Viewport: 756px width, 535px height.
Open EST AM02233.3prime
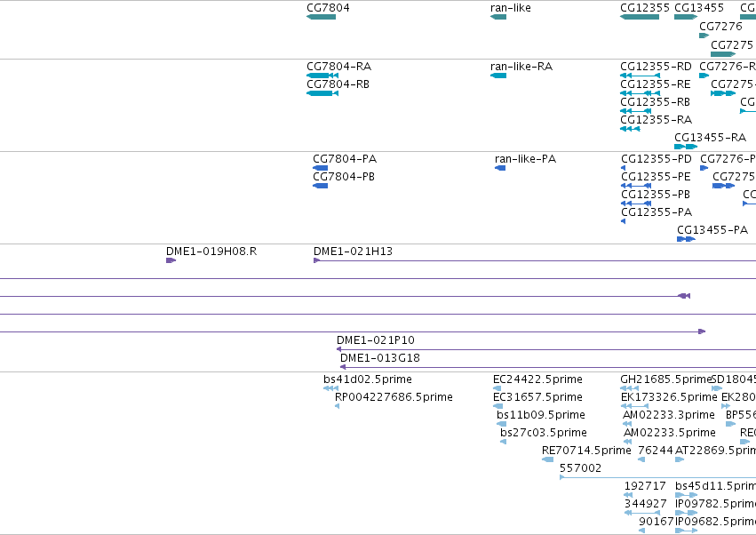coord(669,415)
